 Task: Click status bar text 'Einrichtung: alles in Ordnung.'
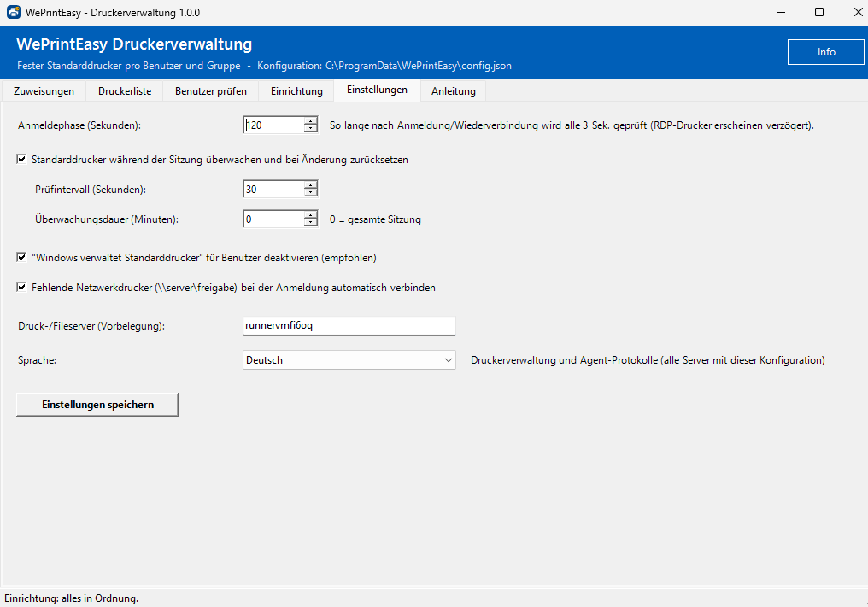(72, 598)
